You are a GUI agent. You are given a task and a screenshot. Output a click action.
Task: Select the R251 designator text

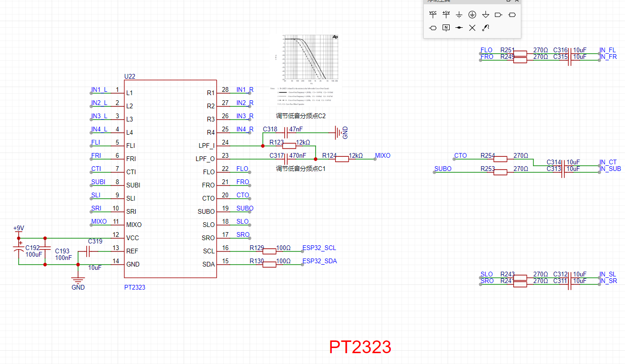508,50
